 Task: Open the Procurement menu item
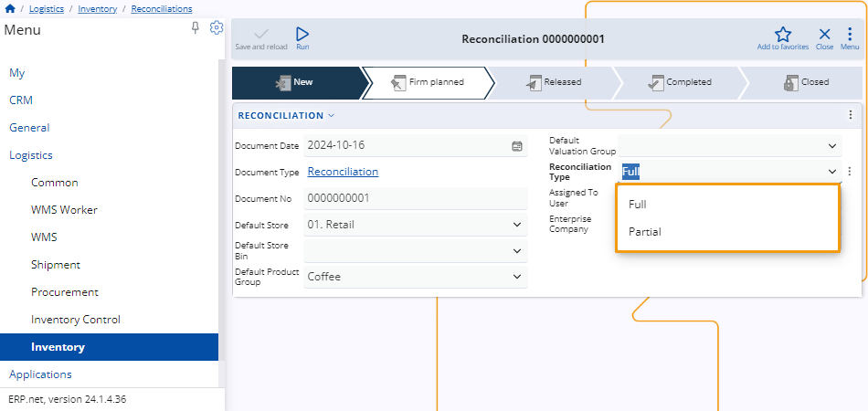click(x=65, y=292)
